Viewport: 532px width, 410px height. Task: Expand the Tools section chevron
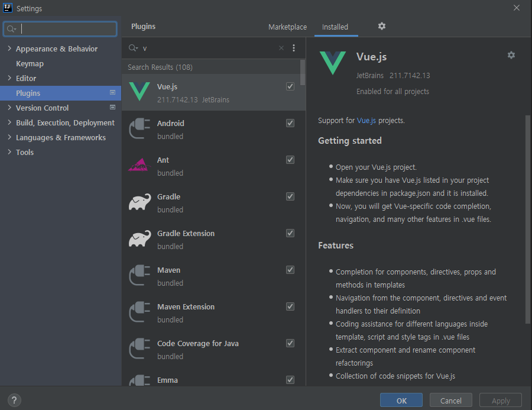(9, 152)
